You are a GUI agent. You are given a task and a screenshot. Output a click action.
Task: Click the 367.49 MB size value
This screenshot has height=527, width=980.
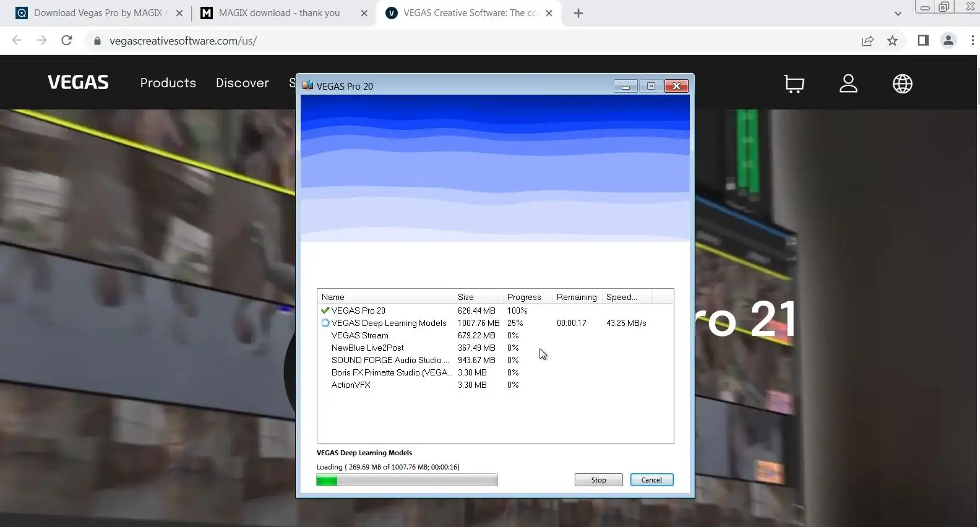476,348
